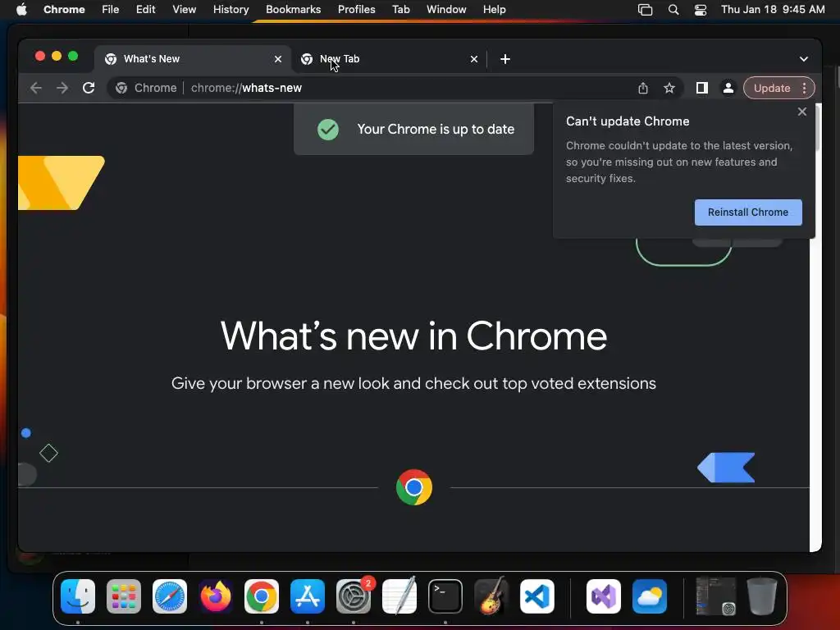Share this page via share icon
840x630 pixels.
[643, 88]
